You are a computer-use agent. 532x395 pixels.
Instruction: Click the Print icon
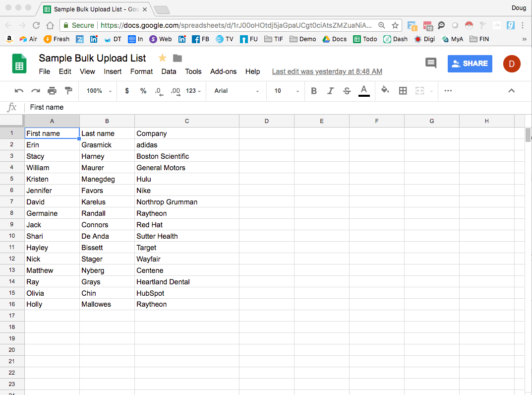point(52,91)
